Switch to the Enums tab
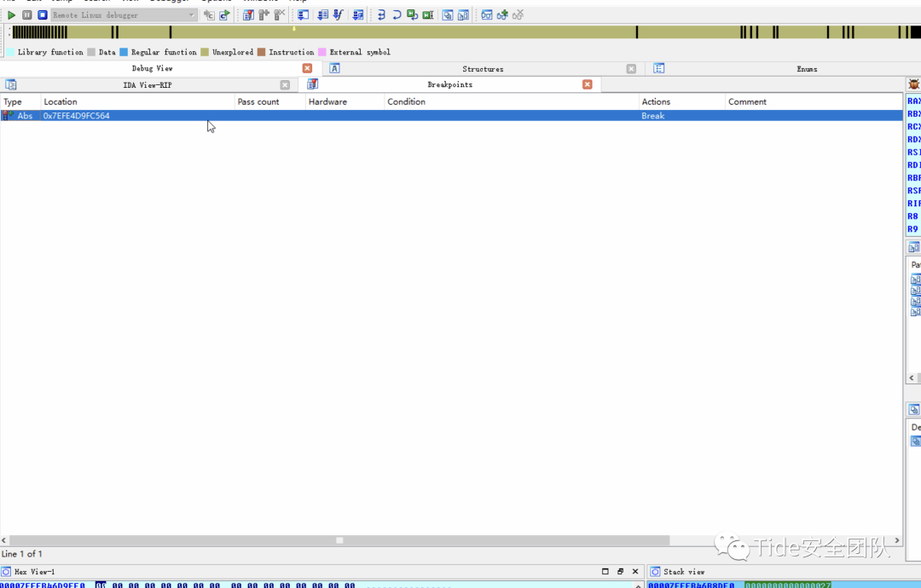The height and width of the screenshot is (588, 921). pyautogui.click(x=807, y=69)
